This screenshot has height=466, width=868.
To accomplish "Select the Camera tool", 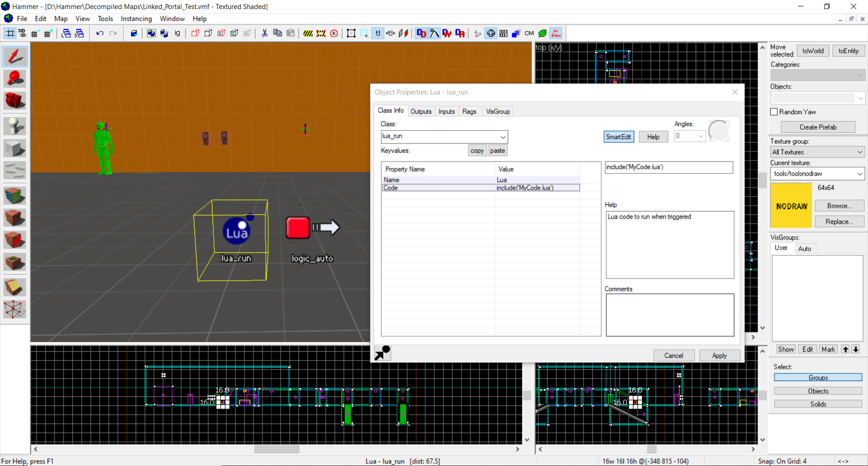I will [x=15, y=100].
